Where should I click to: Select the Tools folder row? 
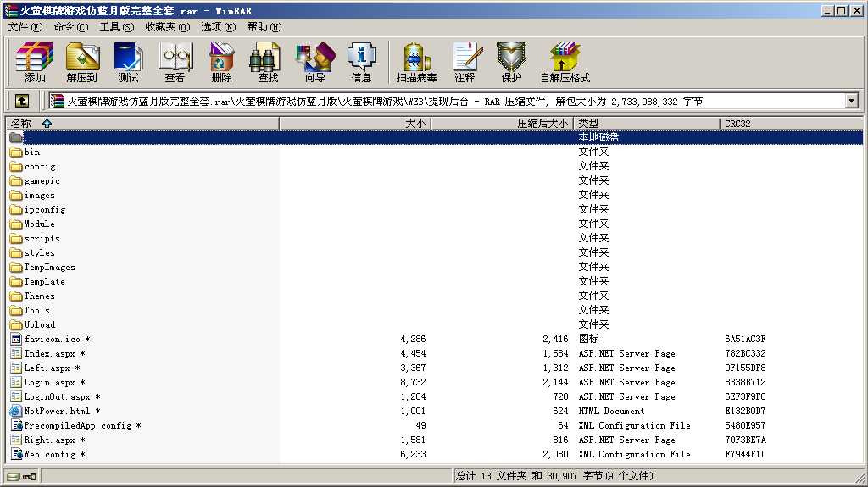point(435,311)
